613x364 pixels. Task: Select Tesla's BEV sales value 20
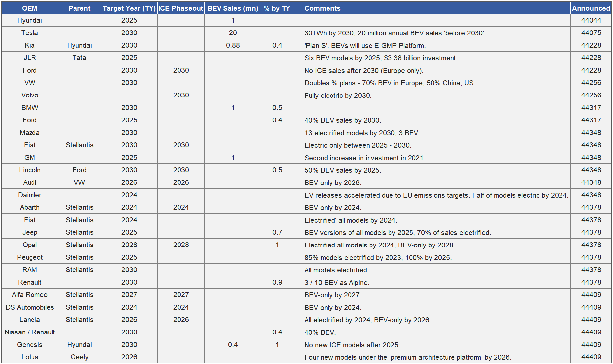[x=233, y=33]
